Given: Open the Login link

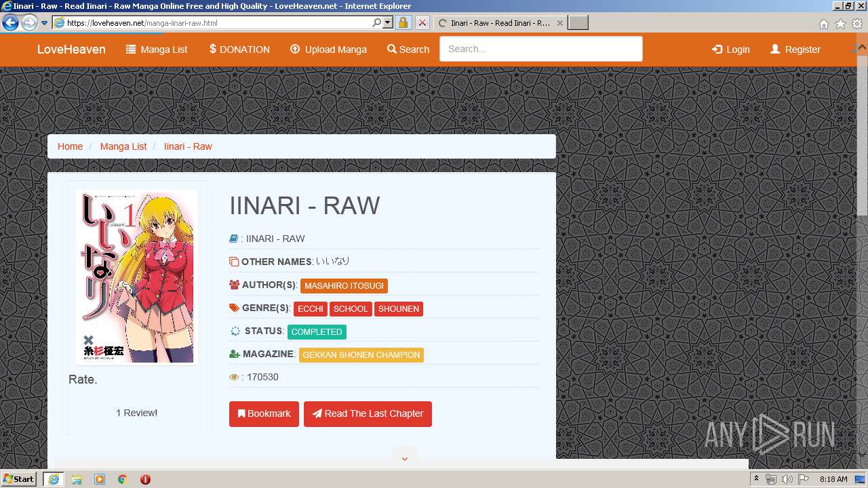Looking at the screenshot, I should click(730, 49).
